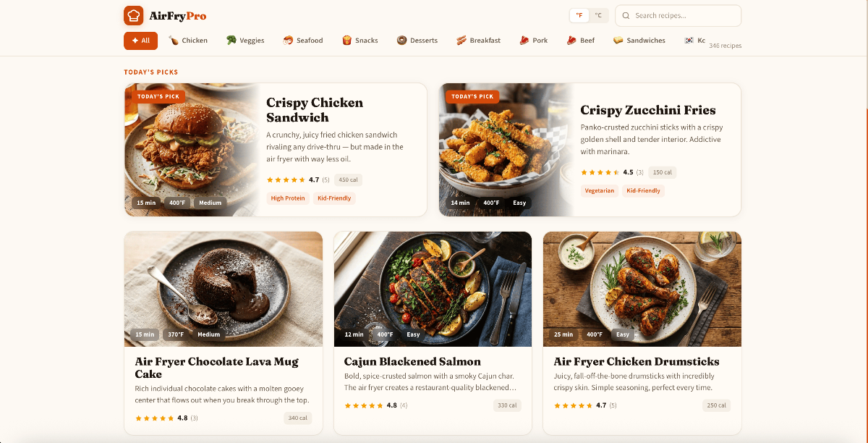Select the All recipes filter

(140, 41)
